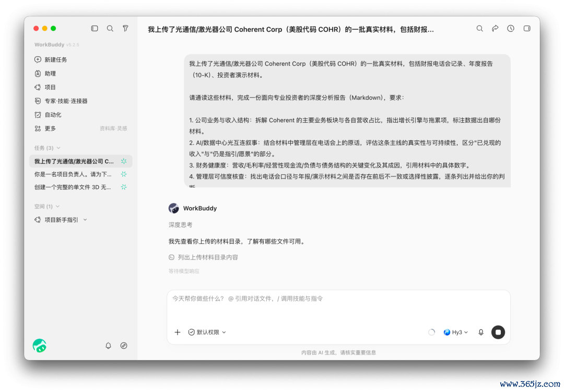Click the plus attachment button
Screen dimensions: 564x392
click(x=178, y=332)
